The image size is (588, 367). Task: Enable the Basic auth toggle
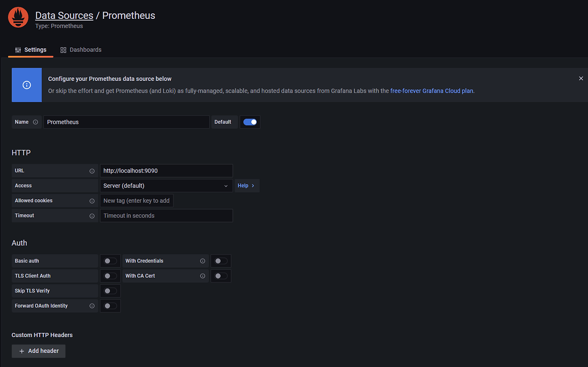pos(110,261)
